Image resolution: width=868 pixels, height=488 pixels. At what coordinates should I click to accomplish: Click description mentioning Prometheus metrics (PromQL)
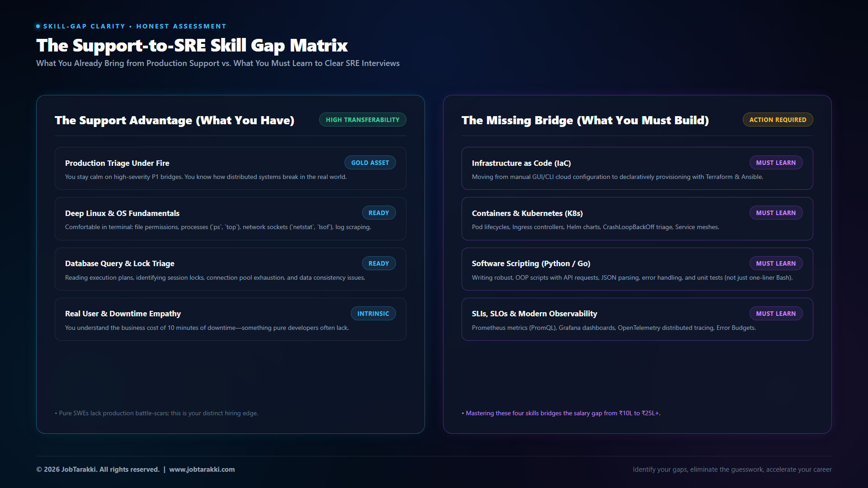(614, 328)
